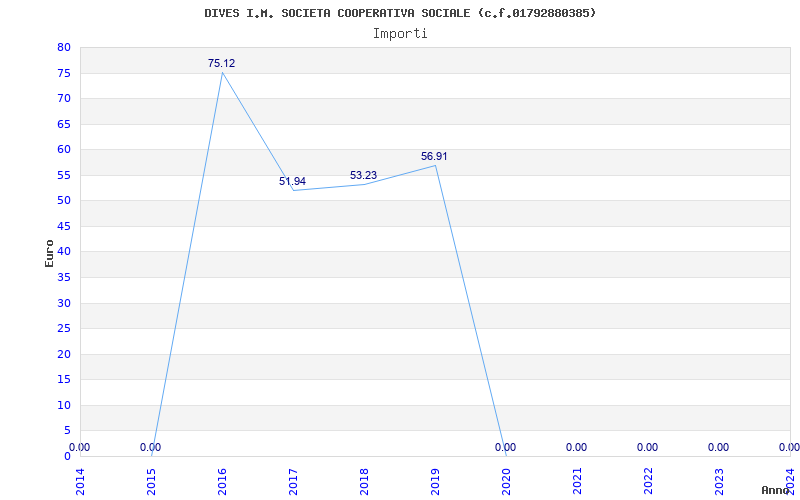Select the Euro axis tick label 10
Image resolution: width=800 pixels, height=500 pixels.
point(64,405)
